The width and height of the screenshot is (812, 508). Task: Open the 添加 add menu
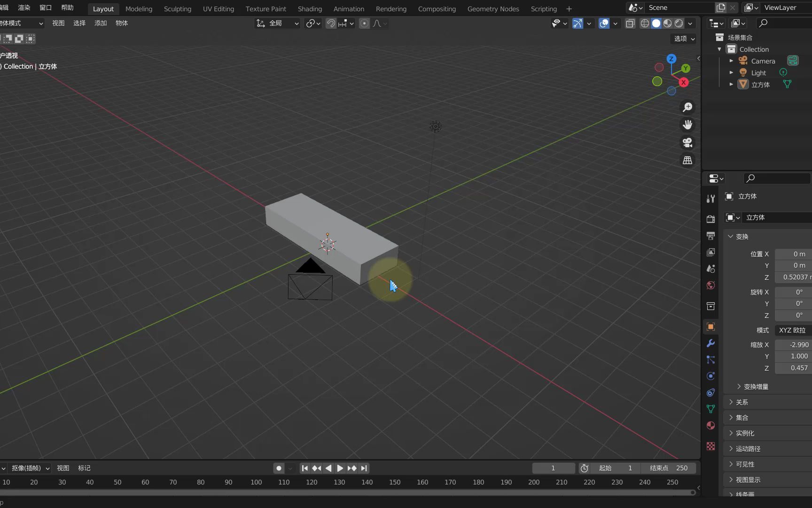tap(101, 23)
